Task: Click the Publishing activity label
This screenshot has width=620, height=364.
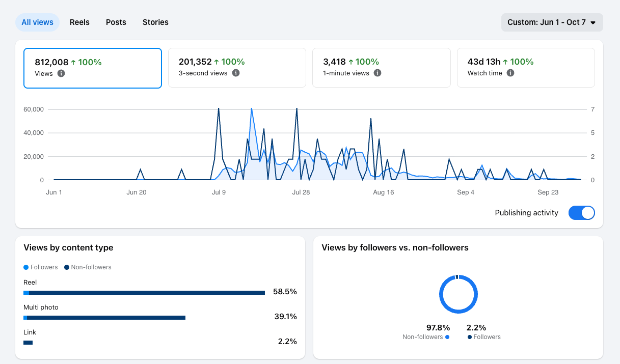Action: (527, 213)
